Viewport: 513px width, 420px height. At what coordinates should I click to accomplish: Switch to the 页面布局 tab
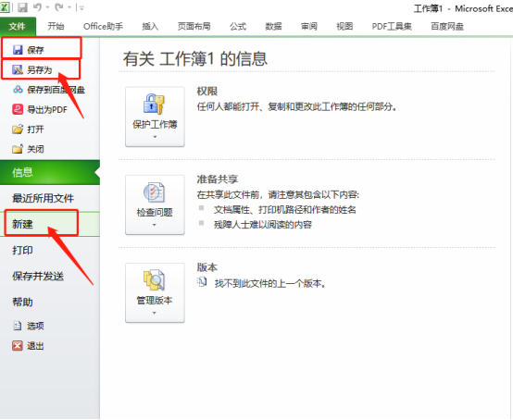point(194,26)
